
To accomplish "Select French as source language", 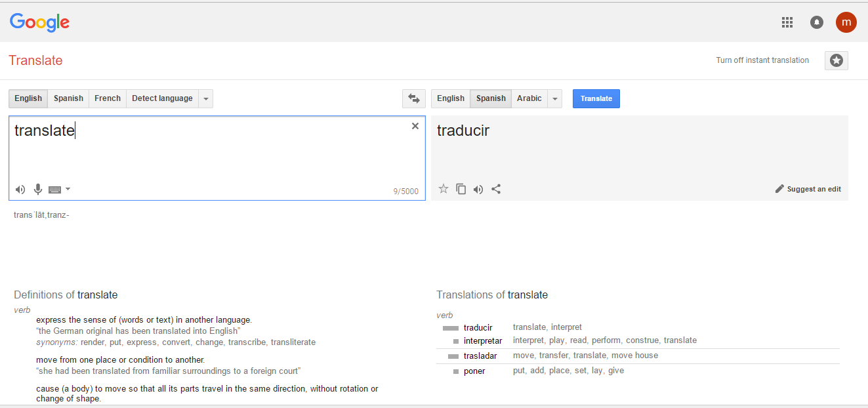I will (108, 98).
